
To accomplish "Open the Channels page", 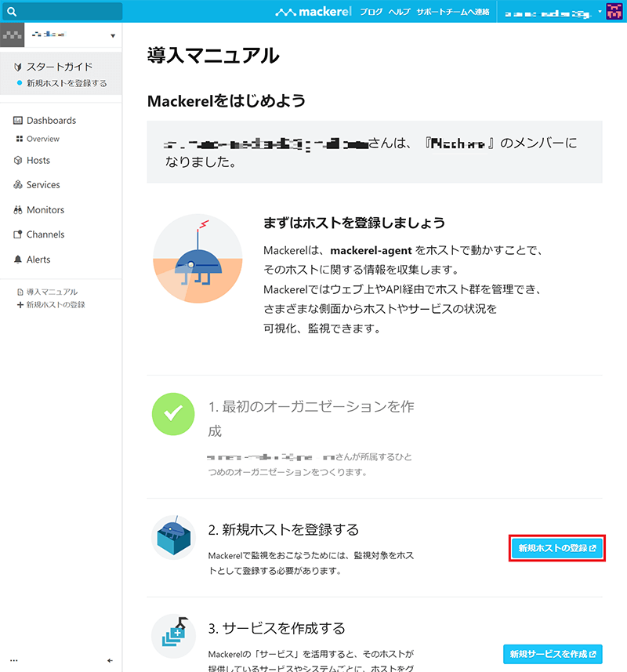I will (x=45, y=234).
